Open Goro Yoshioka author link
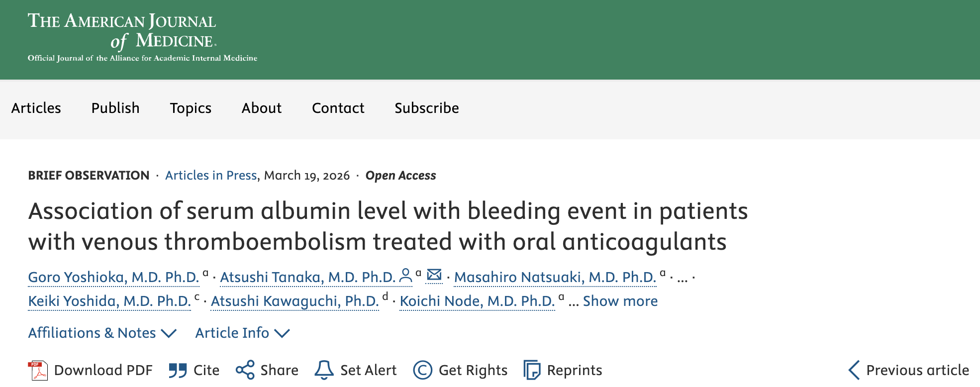This screenshot has width=980, height=387. [113, 277]
